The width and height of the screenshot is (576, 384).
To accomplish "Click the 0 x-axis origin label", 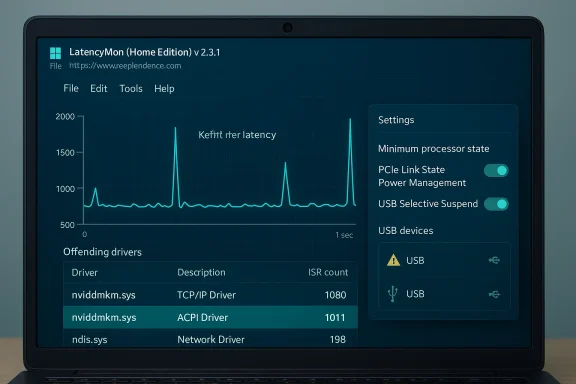I will (x=85, y=234).
